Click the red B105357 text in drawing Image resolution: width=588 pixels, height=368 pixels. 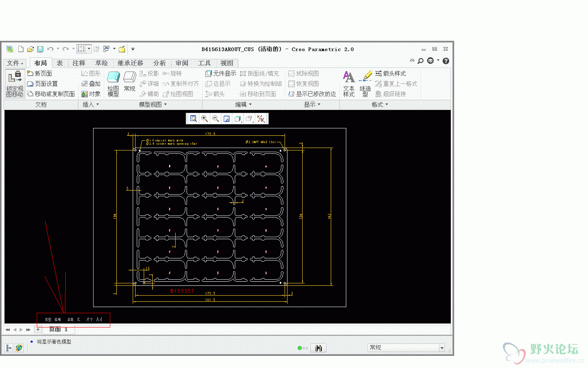pyautogui.click(x=182, y=291)
